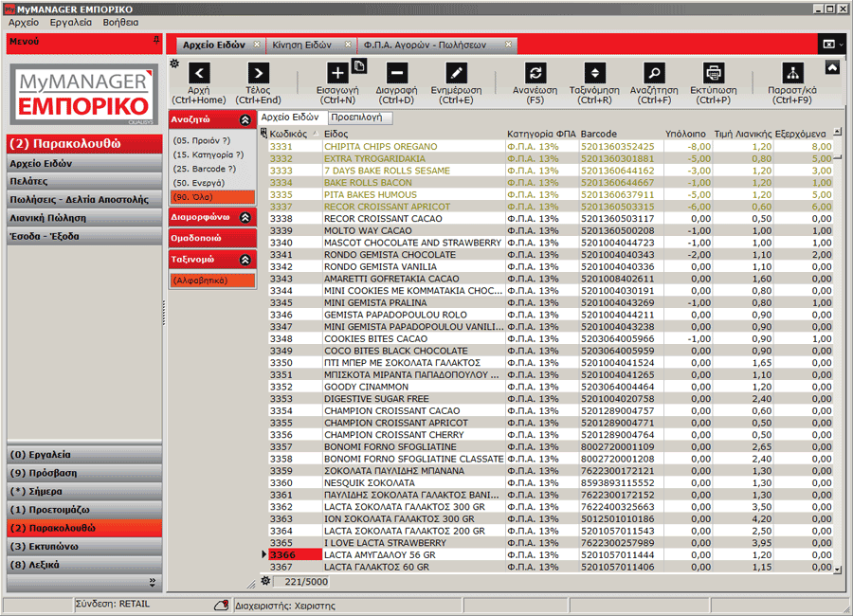The width and height of the screenshot is (853, 616).
Task: Sort by the Υπόλοιπο column header
Action: tap(685, 134)
